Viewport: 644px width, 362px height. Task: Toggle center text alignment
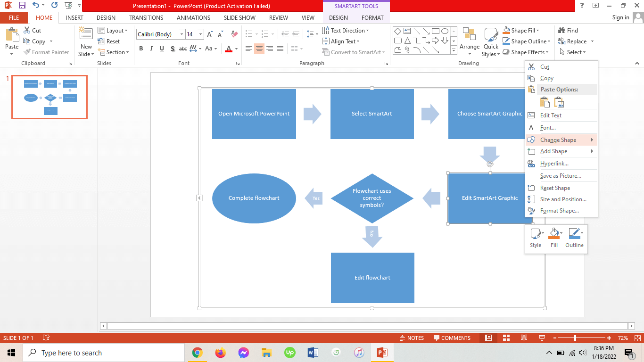tap(259, 49)
